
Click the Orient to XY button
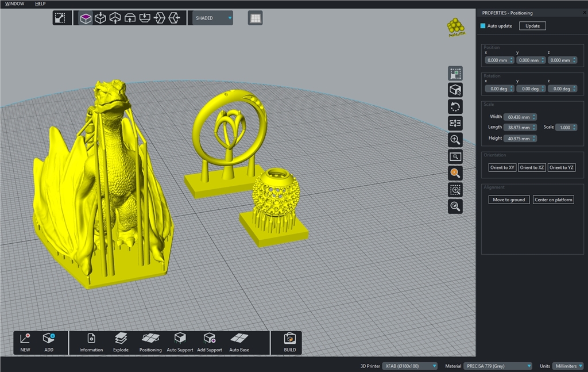point(501,167)
